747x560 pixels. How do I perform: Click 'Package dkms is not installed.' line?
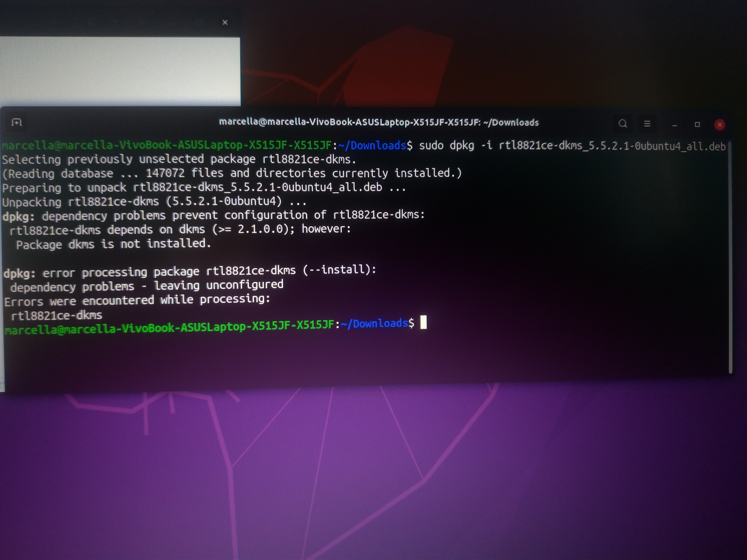coord(113,244)
